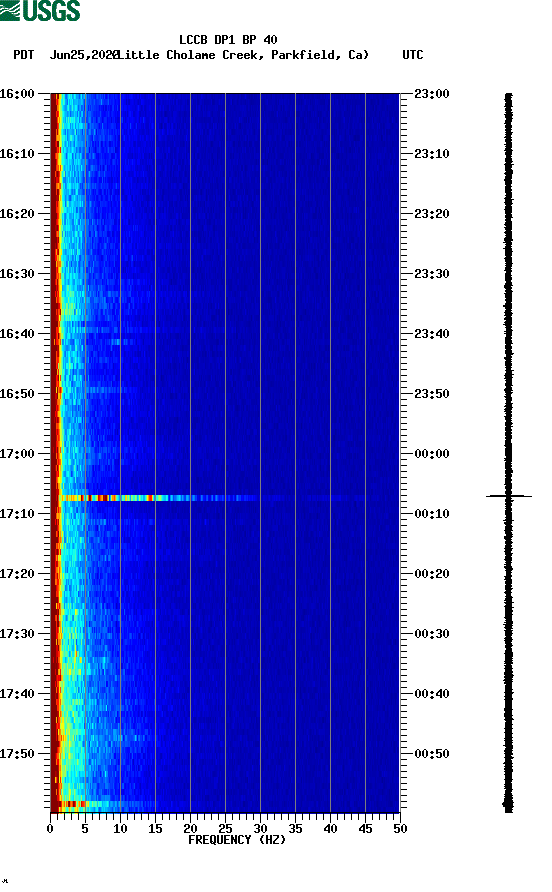Click the '35' frequency tick label
Viewport: 552px width, 892px height.
[x=295, y=829]
